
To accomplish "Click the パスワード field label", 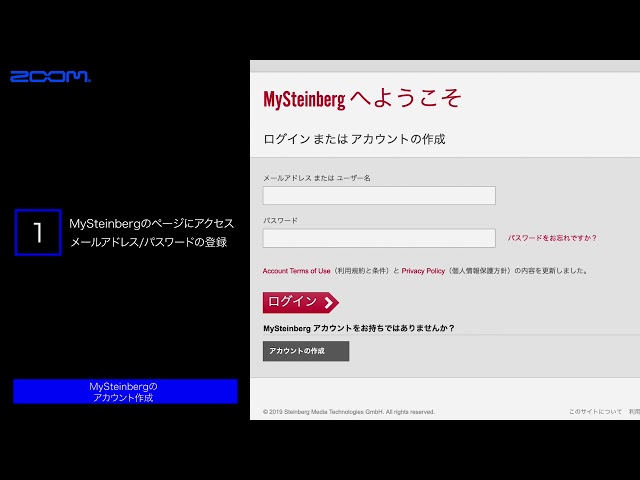I will [280, 220].
